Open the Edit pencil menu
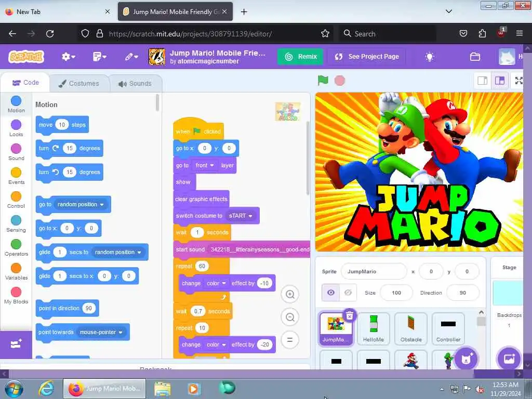Image resolution: width=532 pixels, height=399 pixels. pos(131,57)
